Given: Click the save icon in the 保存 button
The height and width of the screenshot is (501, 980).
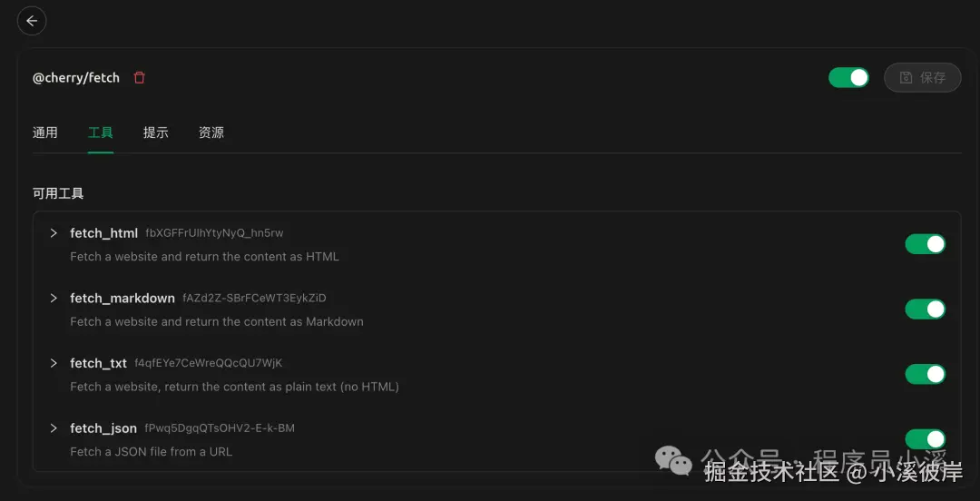Looking at the screenshot, I should click(906, 78).
